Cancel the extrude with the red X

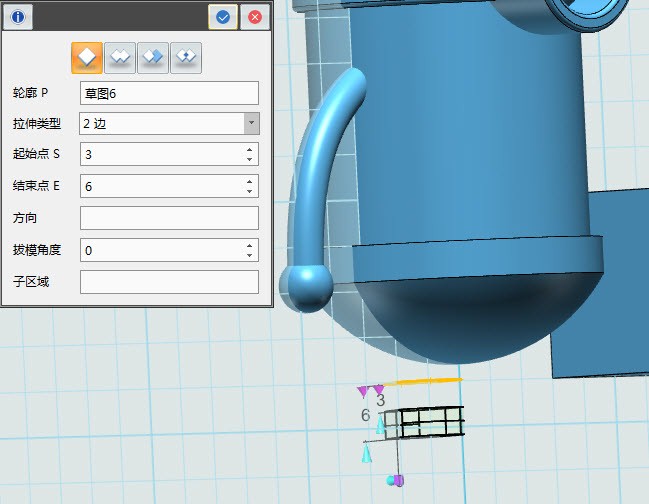coord(255,17)
